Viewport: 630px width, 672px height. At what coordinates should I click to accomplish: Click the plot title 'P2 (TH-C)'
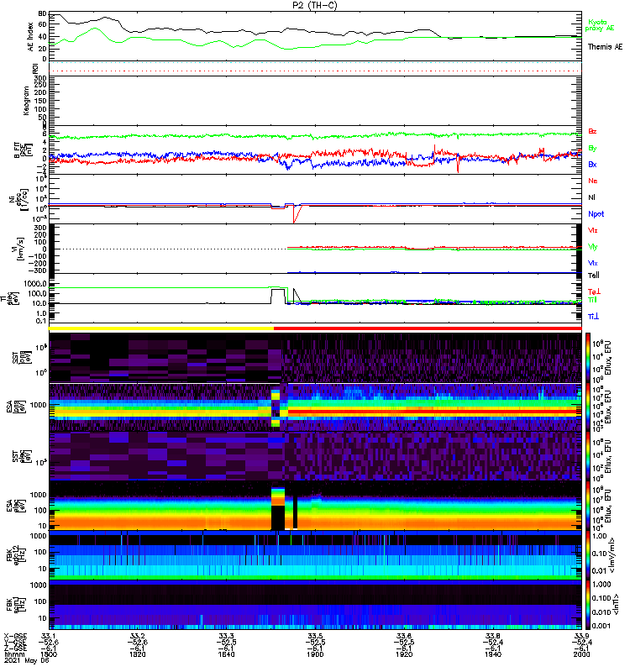[315, 5]
